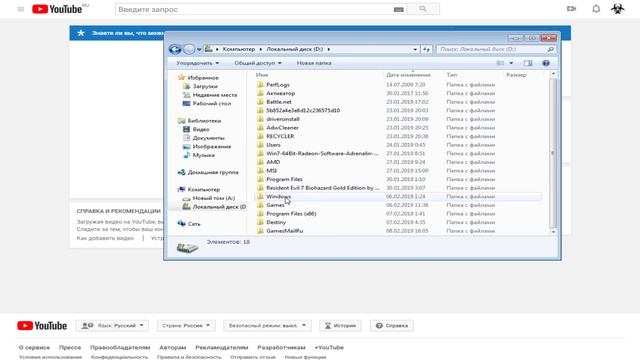Click Новая папка button
This screenshot has width=640, height=360.
pyautogui.click(x=314, y=63)
